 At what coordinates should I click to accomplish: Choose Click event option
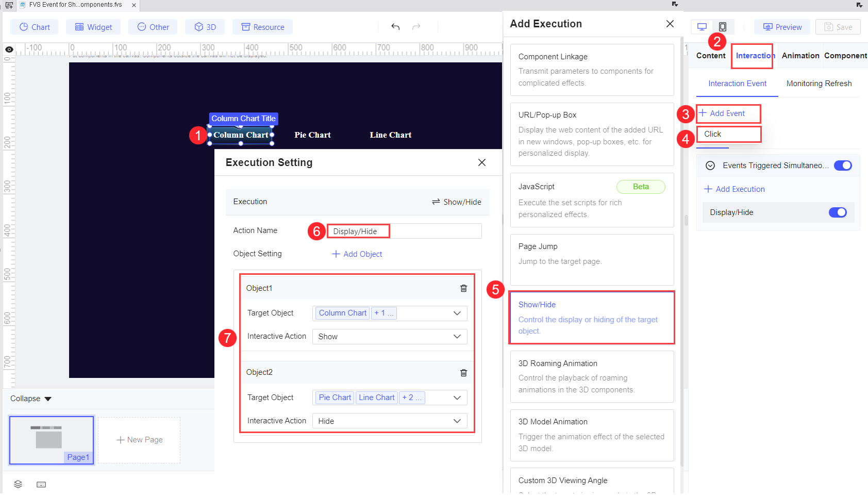click(729, 134)
